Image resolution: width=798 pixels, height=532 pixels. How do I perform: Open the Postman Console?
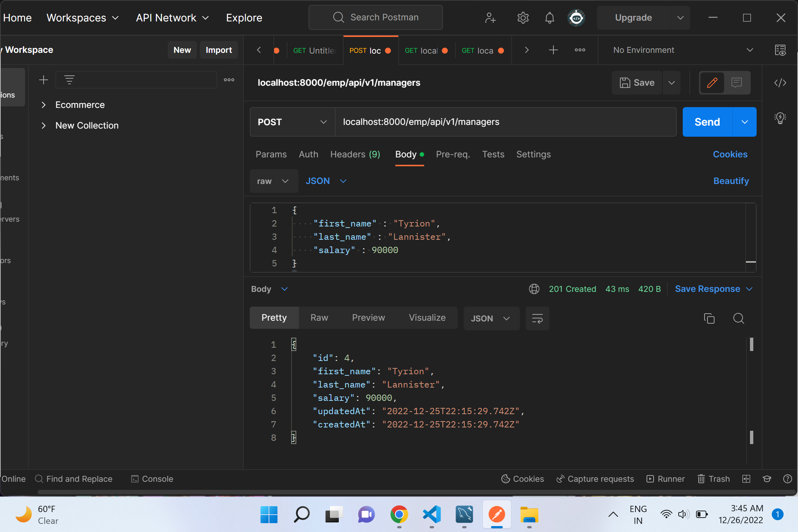pos(152,479)
